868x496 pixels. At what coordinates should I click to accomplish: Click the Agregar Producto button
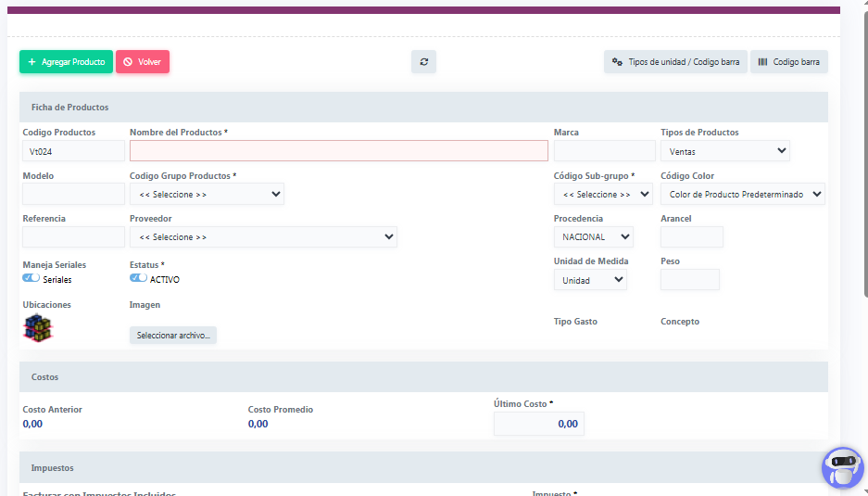coord(66,62)
